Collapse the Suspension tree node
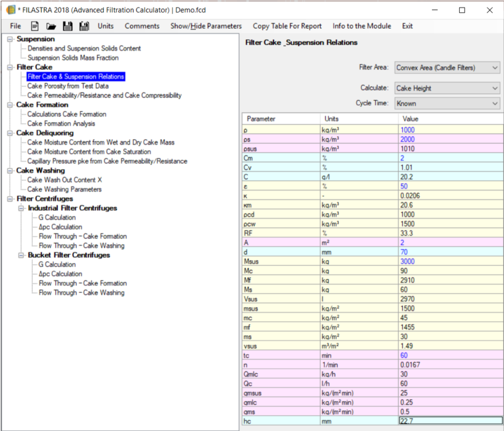This screenshot has width=504, height=431. 10,39
